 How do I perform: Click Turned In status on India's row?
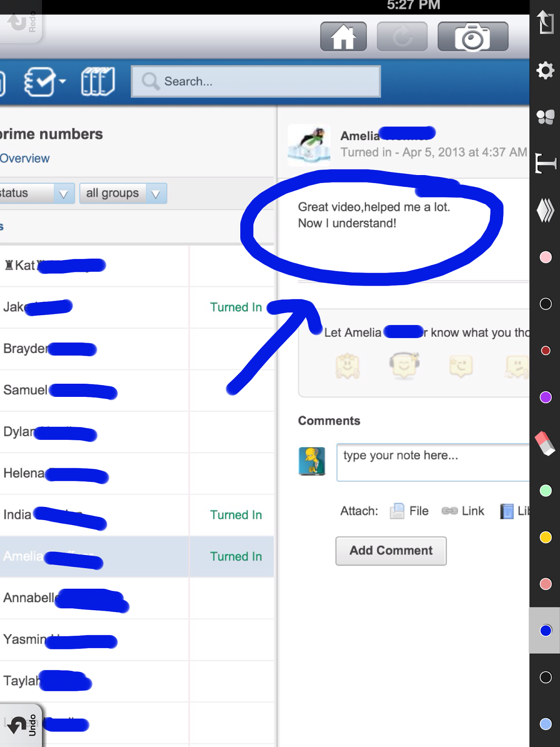[x=236, y=515]
